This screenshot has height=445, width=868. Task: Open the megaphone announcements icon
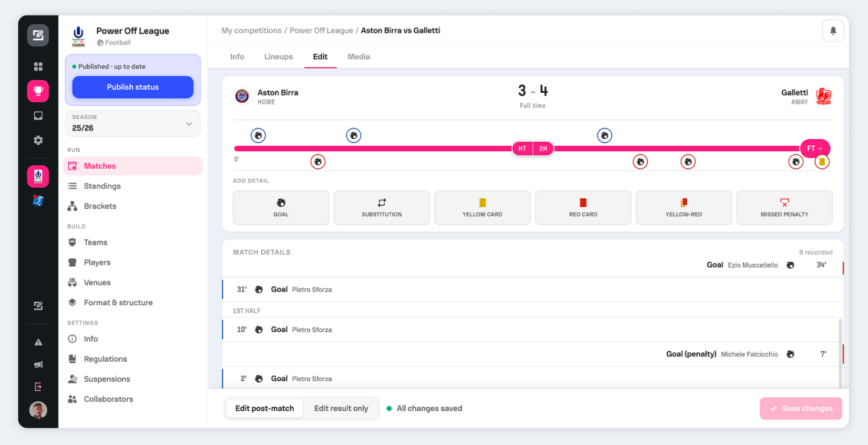[38, 364]
